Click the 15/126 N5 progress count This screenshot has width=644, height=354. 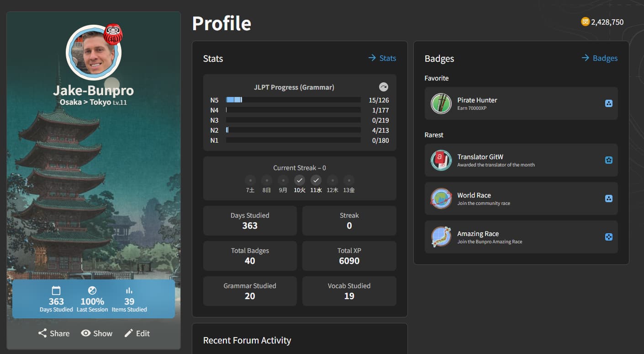[x=379, y=100]
